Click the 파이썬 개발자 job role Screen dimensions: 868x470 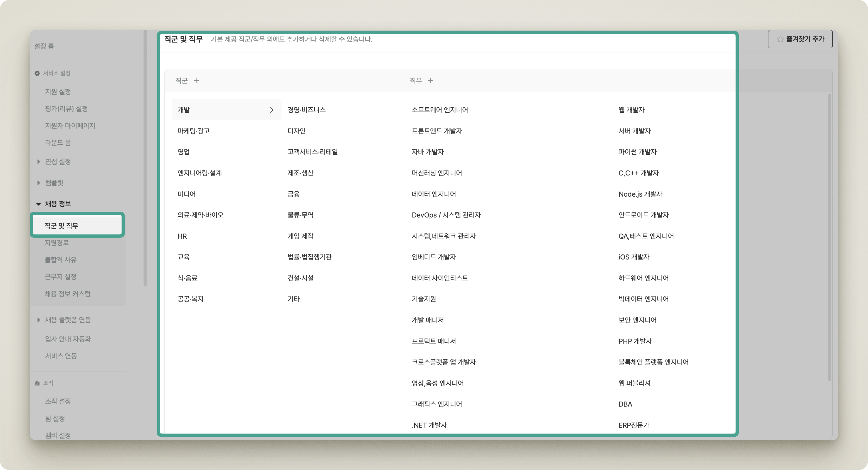click(x=637, y=152)
